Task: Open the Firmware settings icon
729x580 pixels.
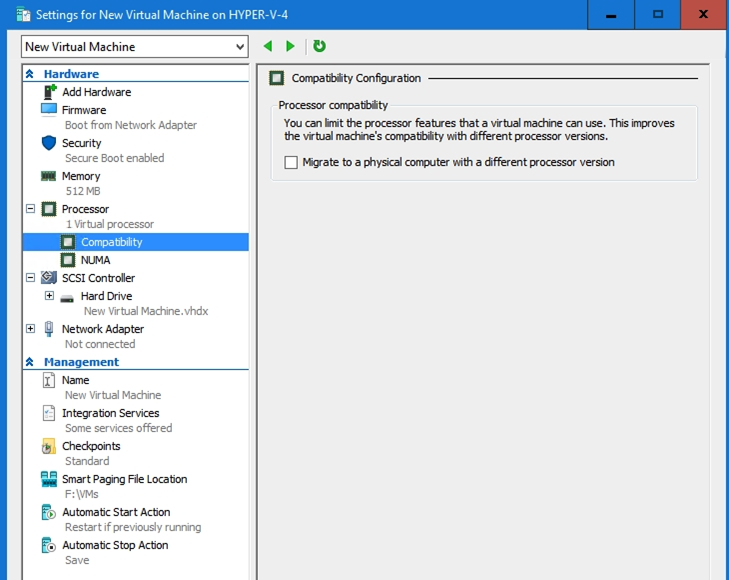Action: click(x=49, y=110)
